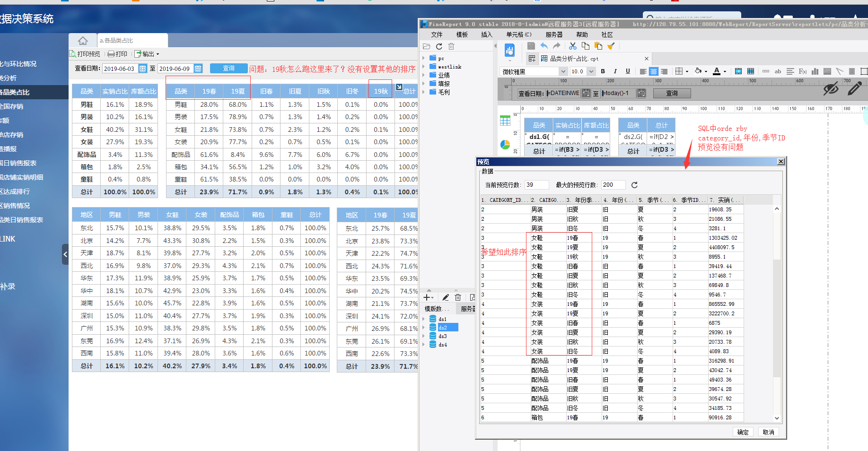868x451 pixels.
Task: Click the undo arrow icon
Action: coord(544,46)
